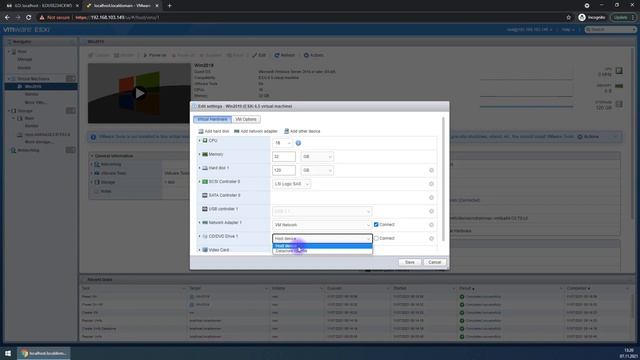Screen dimensions: 640x360
Task: Expand the CPU settings row
Action: (200, 141)
